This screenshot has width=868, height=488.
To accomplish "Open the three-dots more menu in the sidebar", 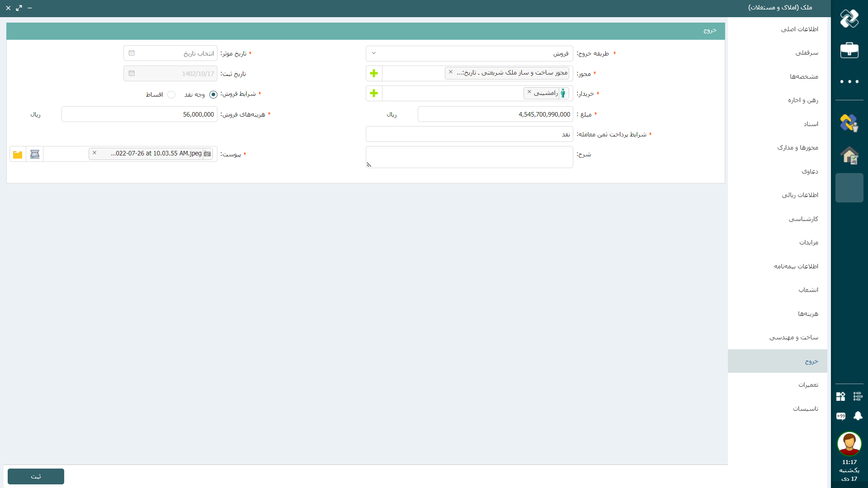I will (849, 82).
